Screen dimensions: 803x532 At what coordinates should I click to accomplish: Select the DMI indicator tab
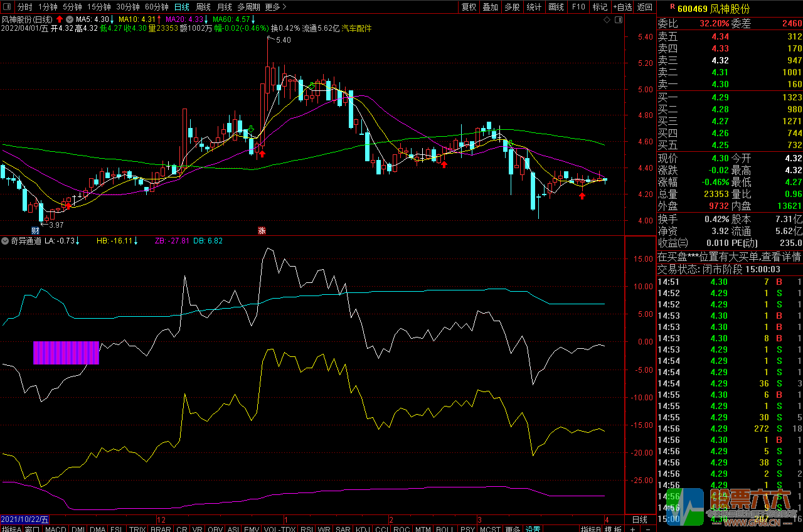78,529
